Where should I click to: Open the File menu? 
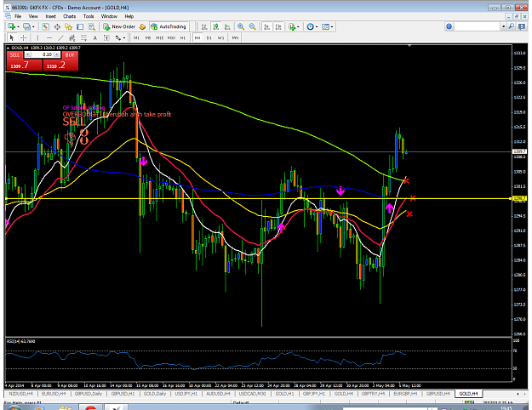[x=18, y=16]
